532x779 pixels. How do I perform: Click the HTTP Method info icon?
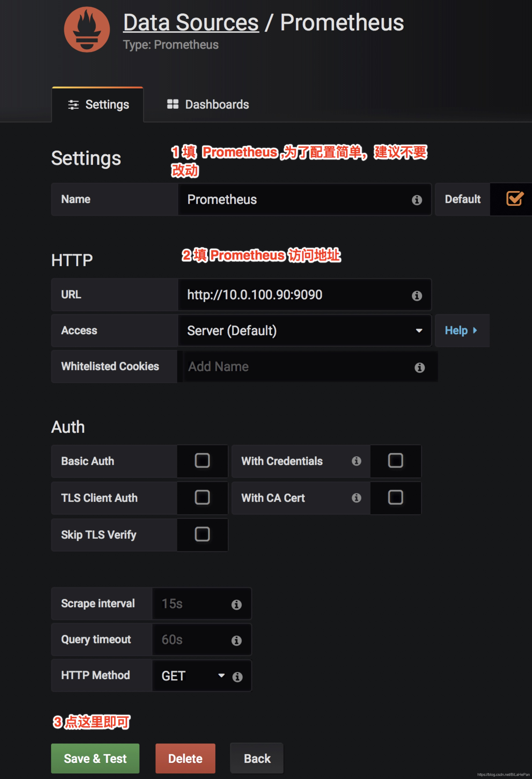[x=237, y=677]
